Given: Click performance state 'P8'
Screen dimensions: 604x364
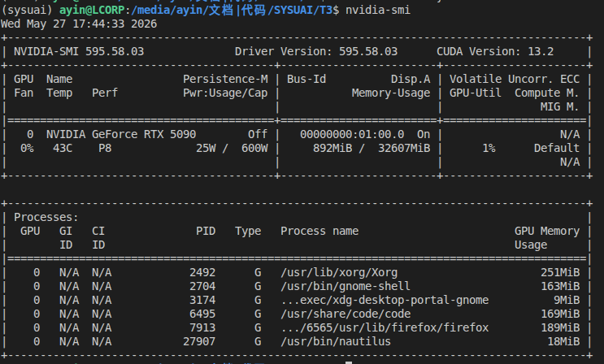Looking at the screenshot, I should click(x=105, y=149).
